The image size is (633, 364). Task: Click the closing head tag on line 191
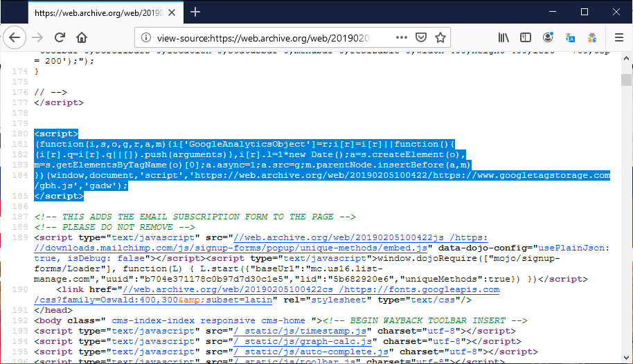click(x=53, y=310)
